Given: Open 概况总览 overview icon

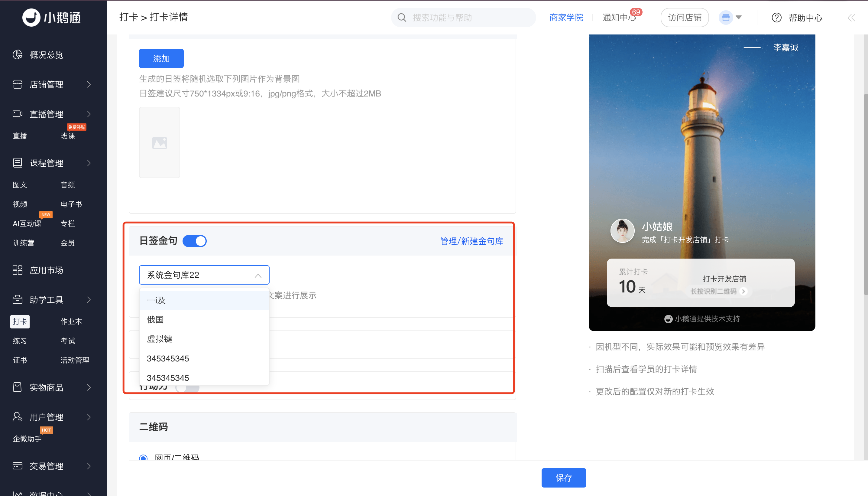Looking at the screenshot, I should [x=17, y=54].
